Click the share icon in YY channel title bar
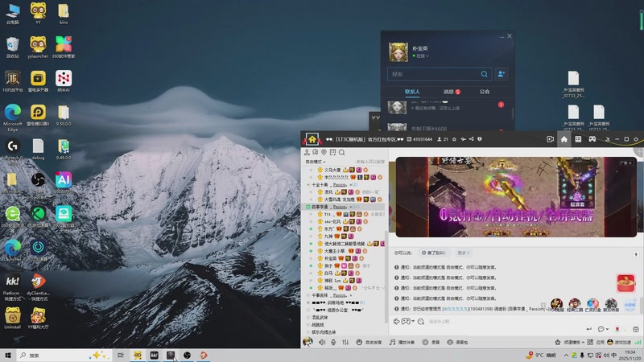The height and width of the screenshot is (362, 644). [x=471, y=139]
